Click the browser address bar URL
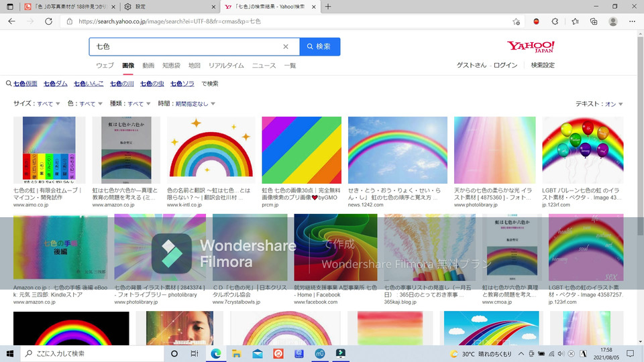Screen dimensions: 644x362 (x=170, y=21)
